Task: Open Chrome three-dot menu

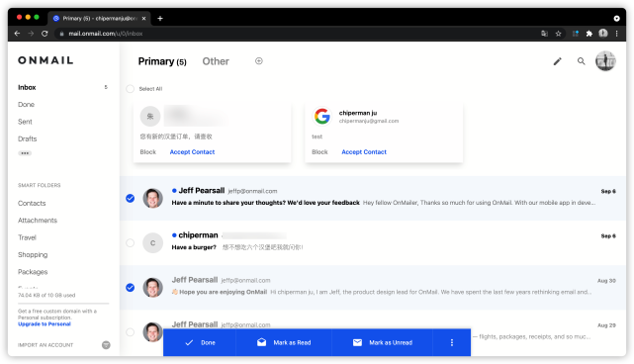Action: pyautogui.click(x=616, y=34)
